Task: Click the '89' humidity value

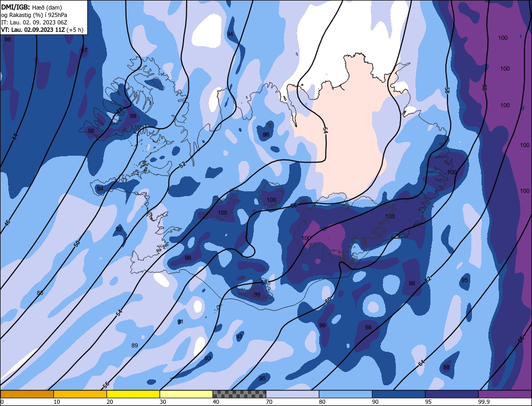Action: tap(135, 345)
